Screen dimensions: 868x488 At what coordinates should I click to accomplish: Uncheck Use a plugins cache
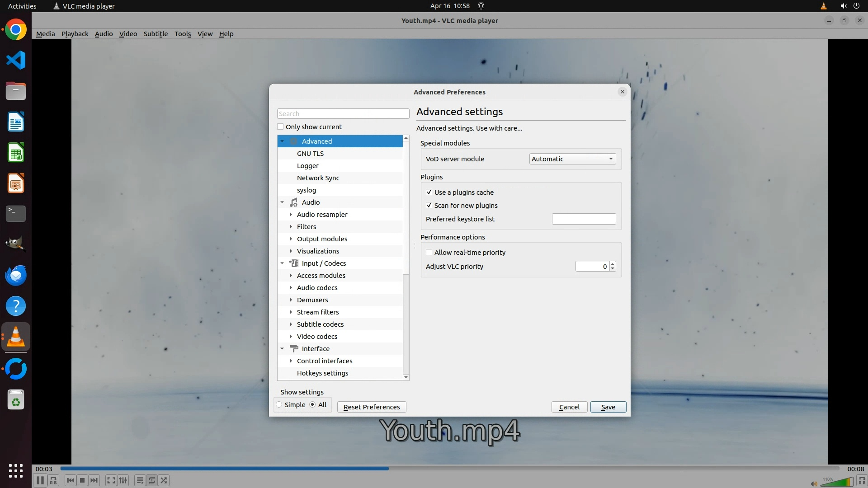click(x=429, y=192)
